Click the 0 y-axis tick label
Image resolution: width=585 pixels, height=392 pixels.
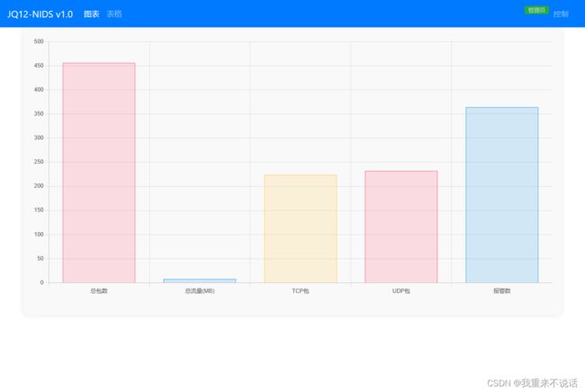[x=40, y=282]
